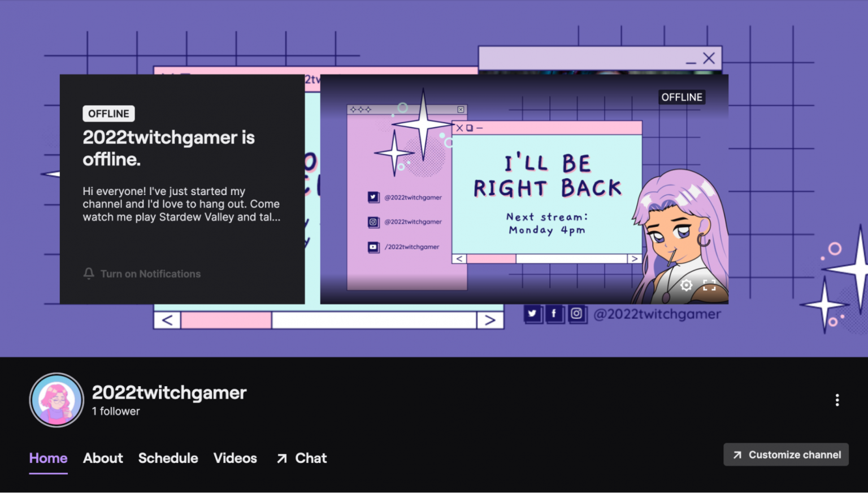This screenshot has width=868, height=493.
Task: Open the video player settings gear
Action: click(686, 286)
